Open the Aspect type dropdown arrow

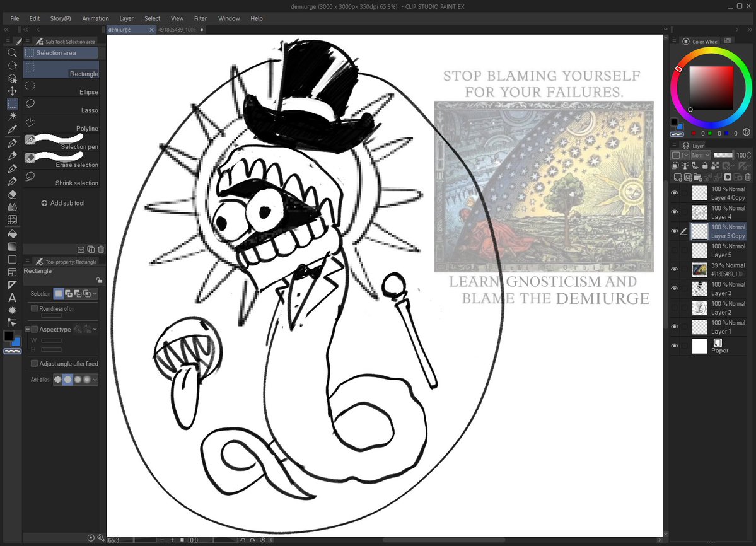(x=95, y=330)
